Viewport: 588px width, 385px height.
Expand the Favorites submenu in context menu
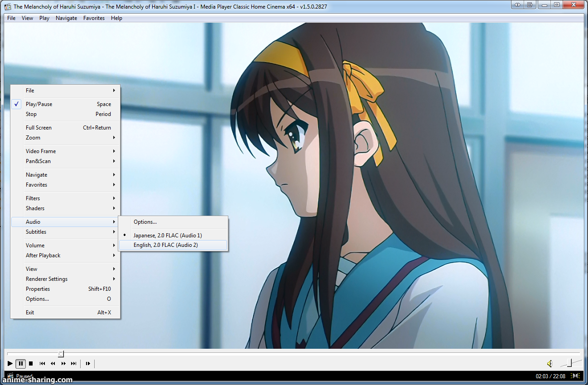click(65, 185)
